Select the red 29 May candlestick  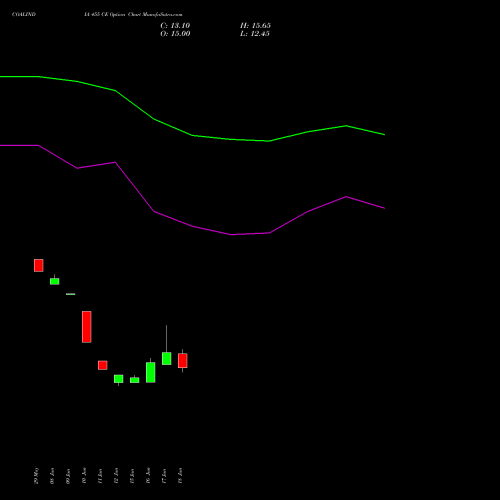[39, 265]
